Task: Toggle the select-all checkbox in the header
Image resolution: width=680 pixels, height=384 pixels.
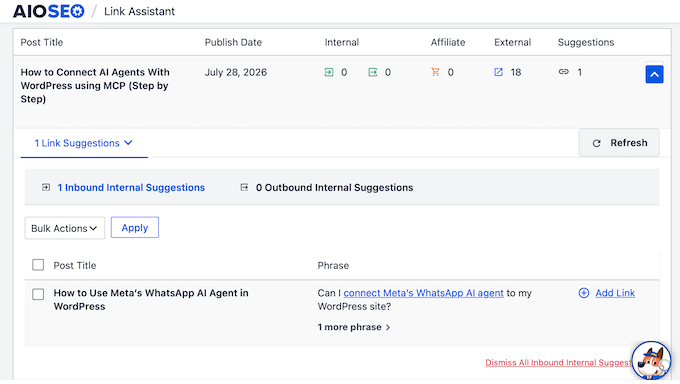Action: (x=38, y=265)
